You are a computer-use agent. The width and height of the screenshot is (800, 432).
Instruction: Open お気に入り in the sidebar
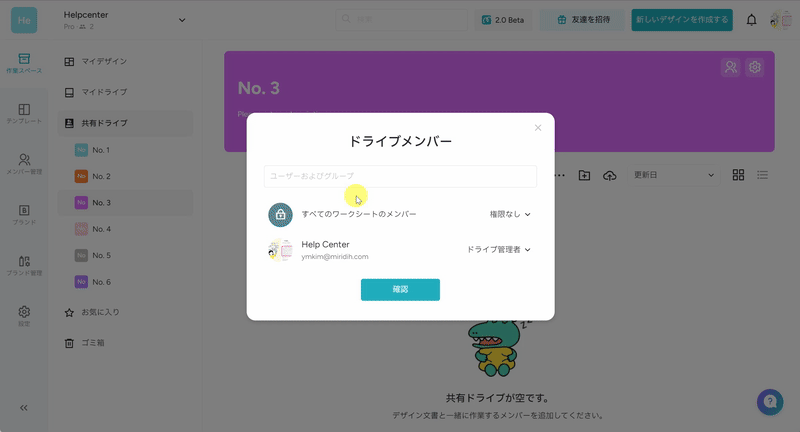100,312
